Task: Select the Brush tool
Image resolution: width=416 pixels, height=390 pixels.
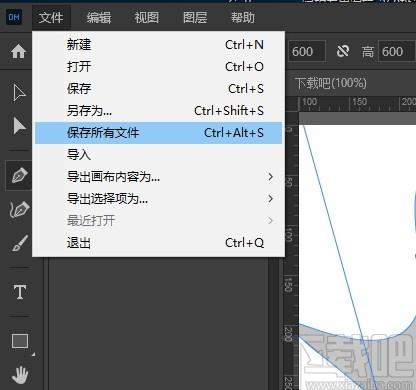Action: pyautogui.click(x=20, y=243)
